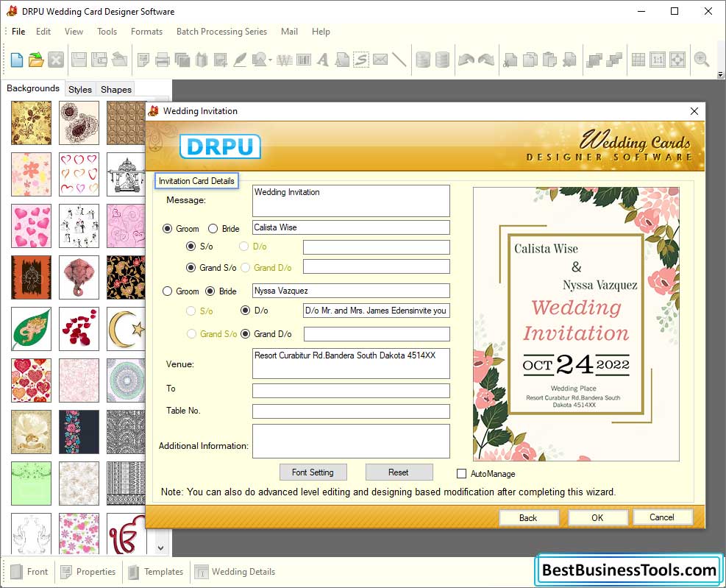The height and width of the screenshot is (588, 726).
Task: Click the Back button
Action: (529, 517)
